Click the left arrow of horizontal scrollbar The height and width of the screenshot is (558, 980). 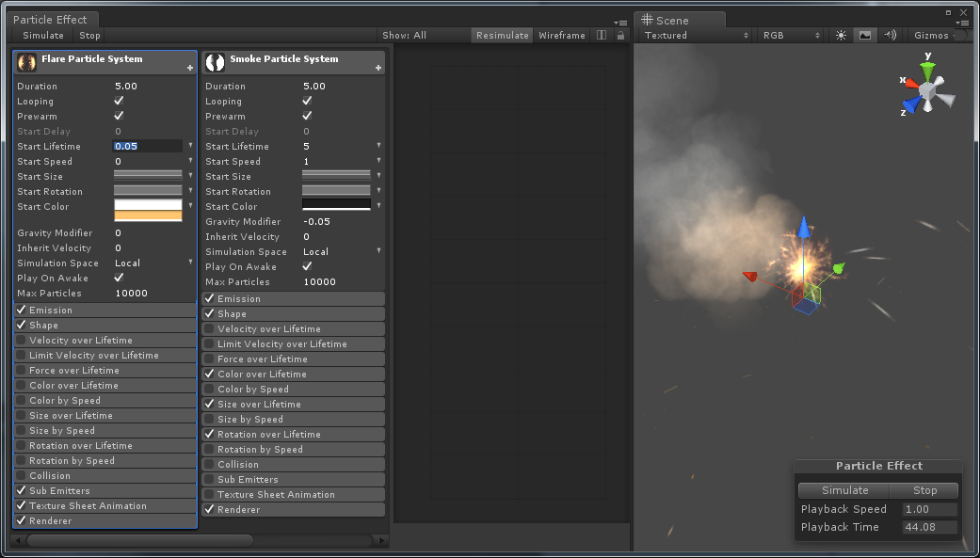pos(18,540)
